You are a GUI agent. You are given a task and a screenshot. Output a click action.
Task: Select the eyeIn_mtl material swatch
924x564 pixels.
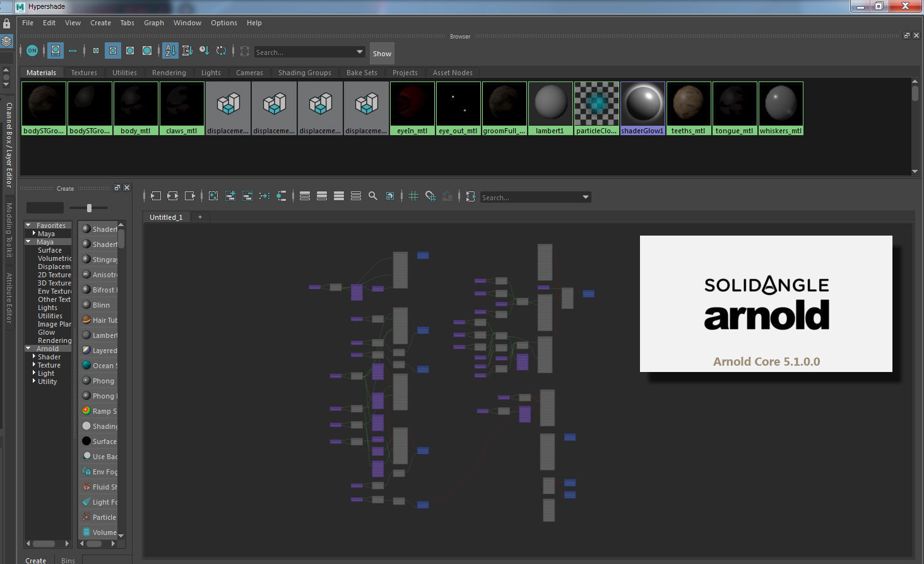pos(412,108)
